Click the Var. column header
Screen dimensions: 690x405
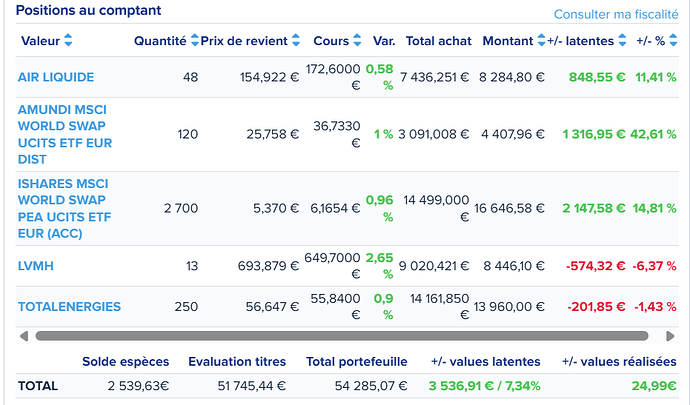click(384, 41)
